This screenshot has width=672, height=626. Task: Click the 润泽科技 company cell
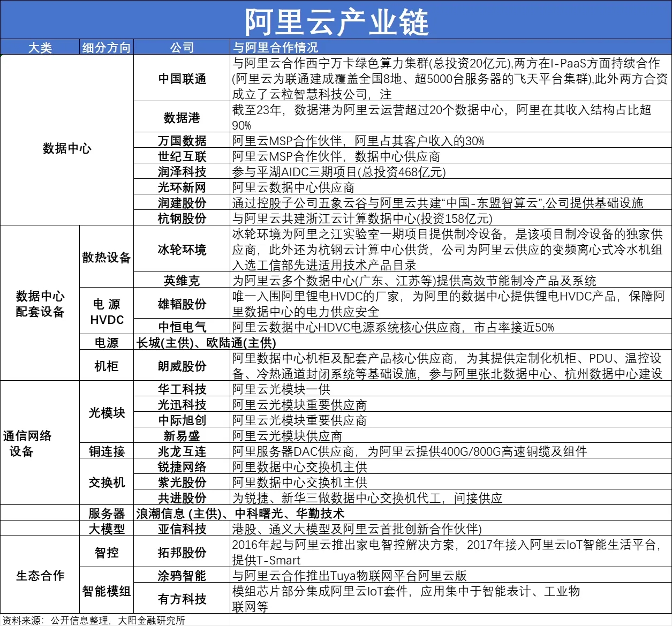tap(182, 172)
